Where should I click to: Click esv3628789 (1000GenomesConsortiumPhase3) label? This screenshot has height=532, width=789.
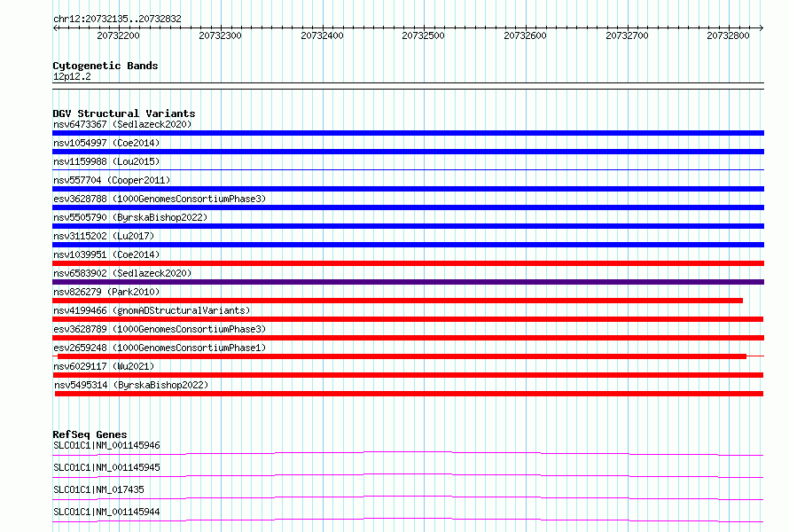click(x=160, y=329)
